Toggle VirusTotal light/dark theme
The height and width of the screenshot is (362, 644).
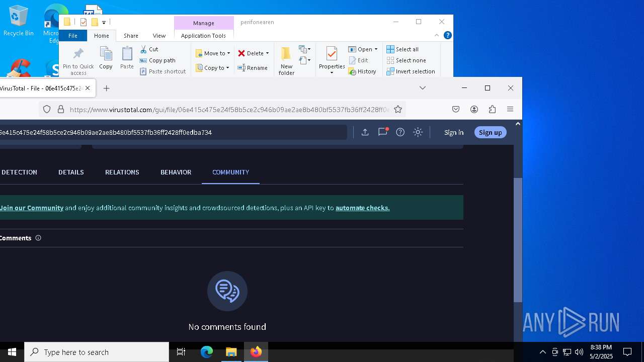(x=418, y=132)
